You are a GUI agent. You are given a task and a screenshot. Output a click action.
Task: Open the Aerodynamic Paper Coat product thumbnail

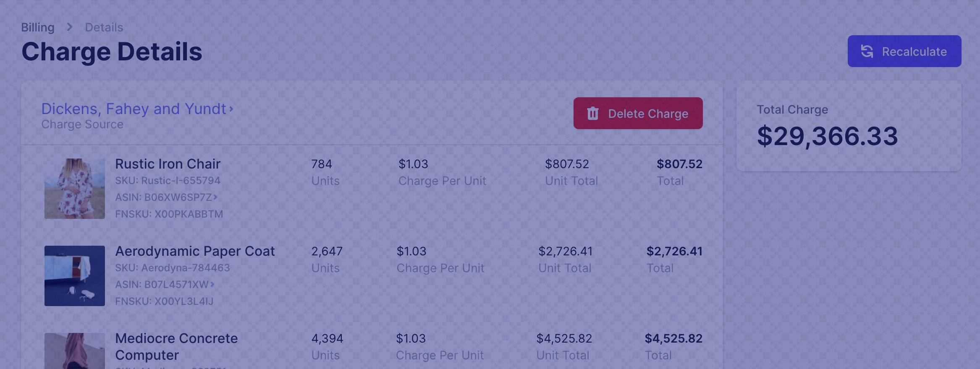[74, 275]
